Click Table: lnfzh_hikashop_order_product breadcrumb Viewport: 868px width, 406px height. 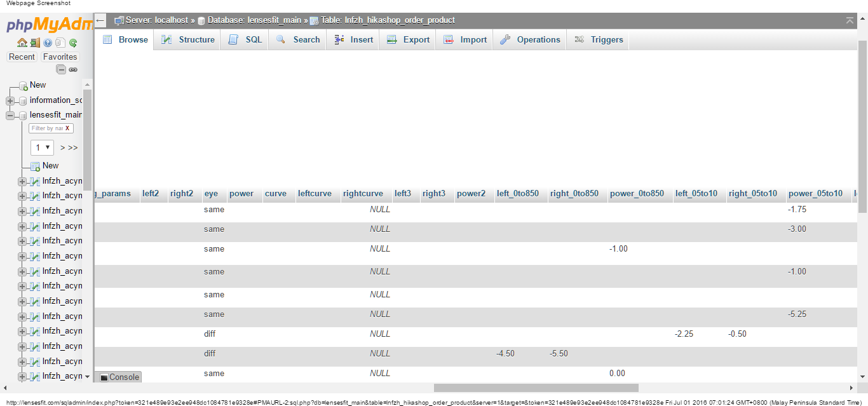(x=388, y=20)
